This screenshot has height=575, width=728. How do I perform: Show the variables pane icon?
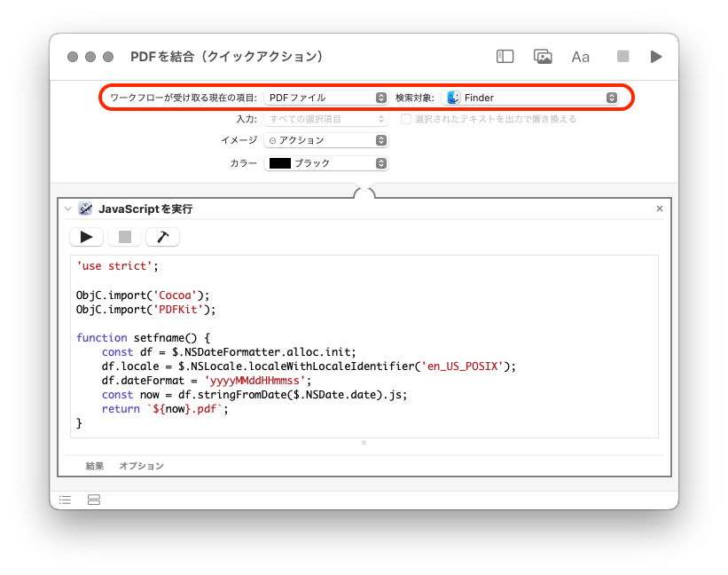[x=94, y=500]
